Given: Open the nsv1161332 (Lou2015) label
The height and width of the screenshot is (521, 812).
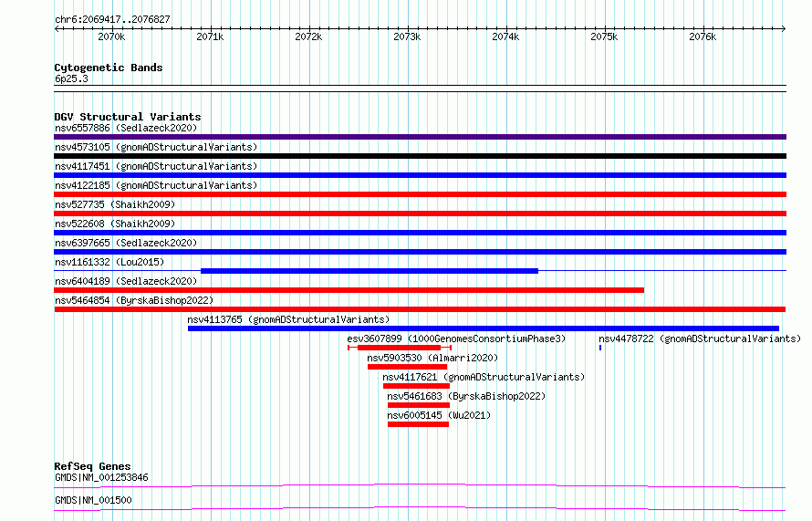Looking at the screenshot, I should (x=109, y=262).
